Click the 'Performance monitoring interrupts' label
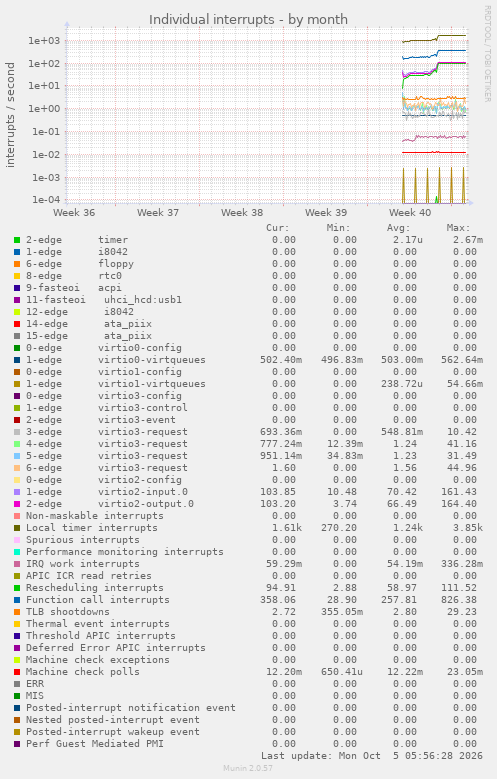Screen dimensions: 497x779 pyautogui.click(x=125, y=551)
